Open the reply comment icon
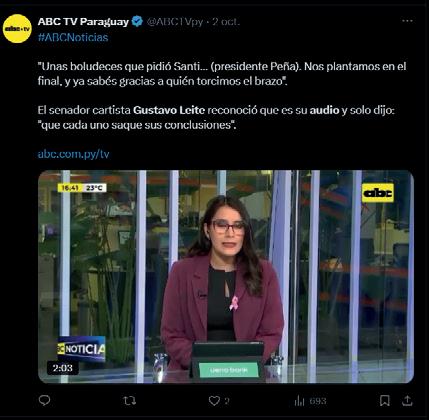This screenshot has width=429, height=420. (44, 400)
